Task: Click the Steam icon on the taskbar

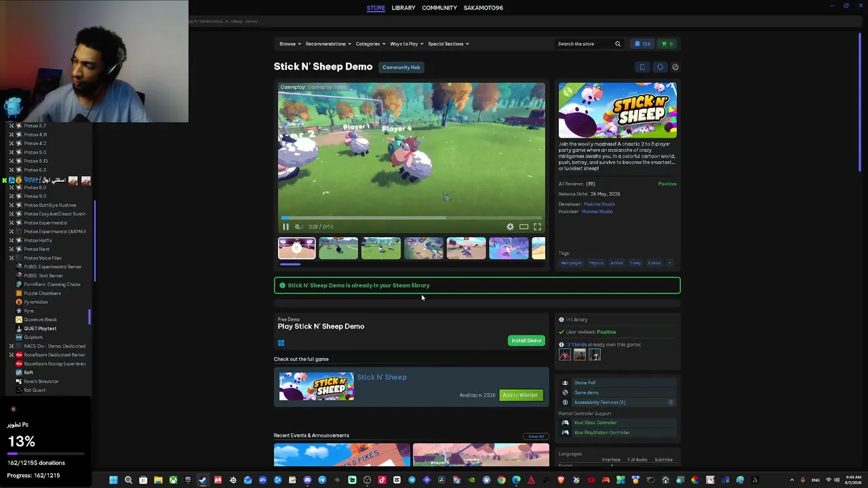Action: click(x=203, y=480)
